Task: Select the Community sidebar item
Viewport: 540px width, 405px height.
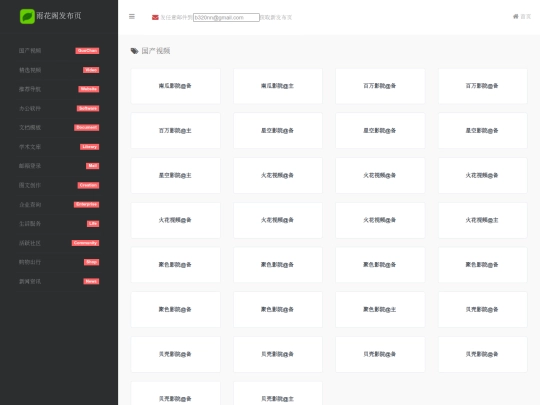Action: (59, 243)
